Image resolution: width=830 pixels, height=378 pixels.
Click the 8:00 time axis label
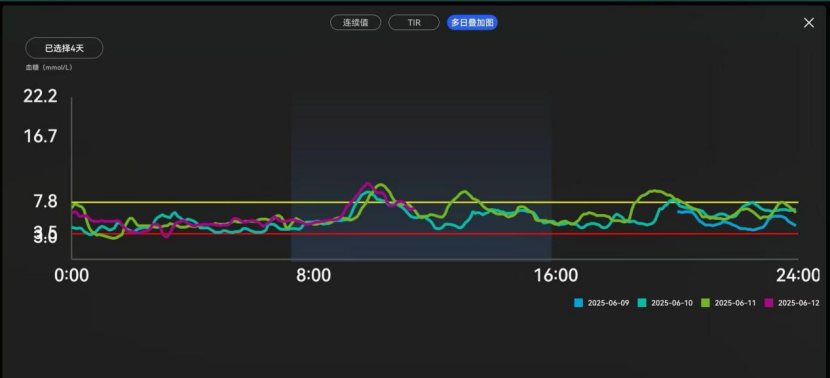(313, 276)
